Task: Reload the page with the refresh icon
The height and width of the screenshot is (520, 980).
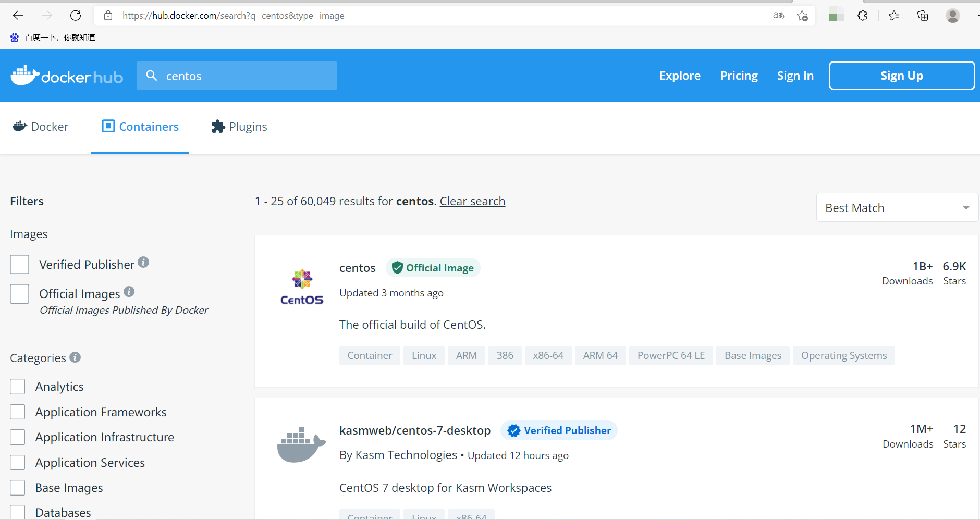Action: [x=76, y=16]
